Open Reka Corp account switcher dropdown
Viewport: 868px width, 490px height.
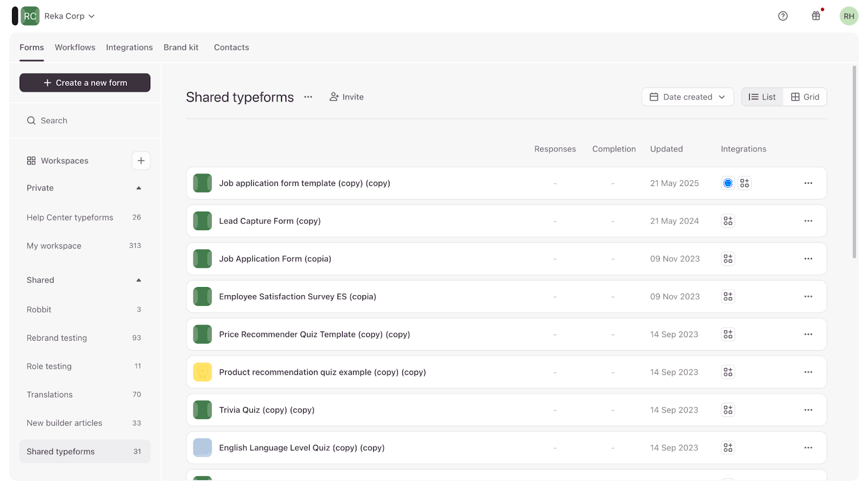69,16
